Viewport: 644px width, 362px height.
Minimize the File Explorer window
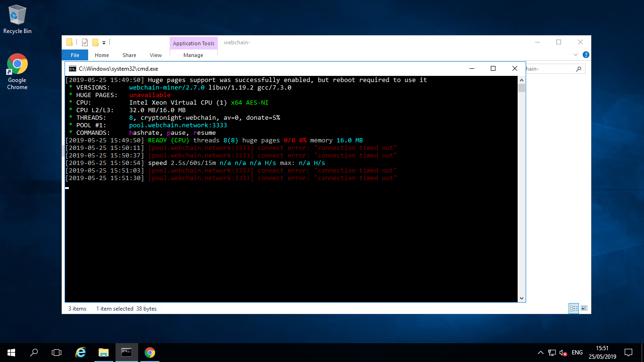537,42
